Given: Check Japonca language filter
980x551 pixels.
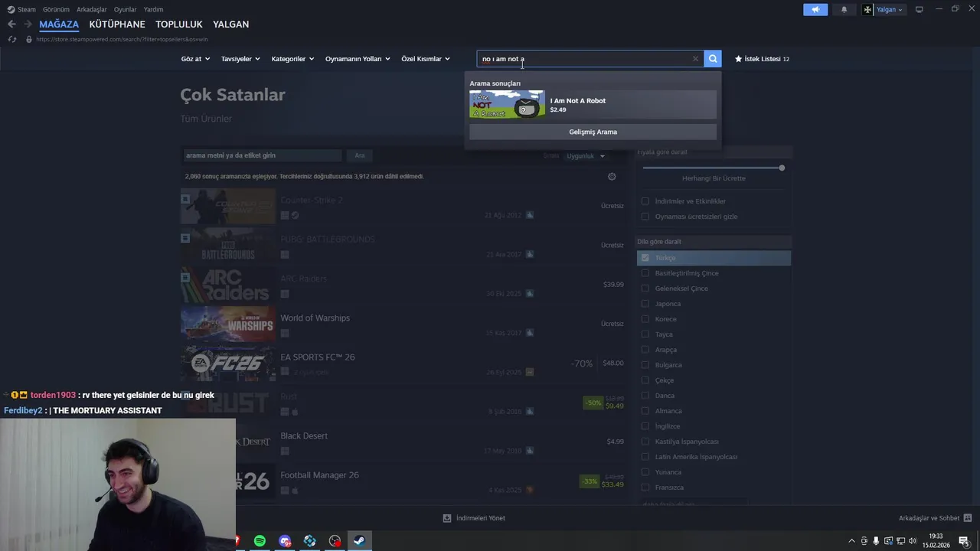Looking at the screenshot, I should 645,304.
